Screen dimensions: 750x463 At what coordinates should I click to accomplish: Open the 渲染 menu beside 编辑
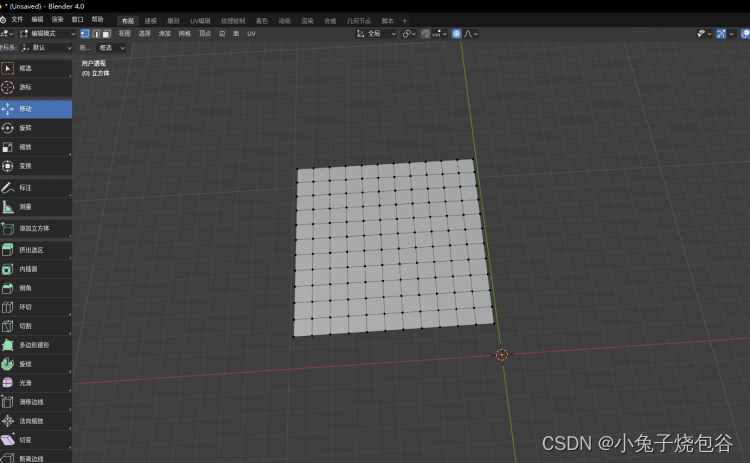(57, 20)
